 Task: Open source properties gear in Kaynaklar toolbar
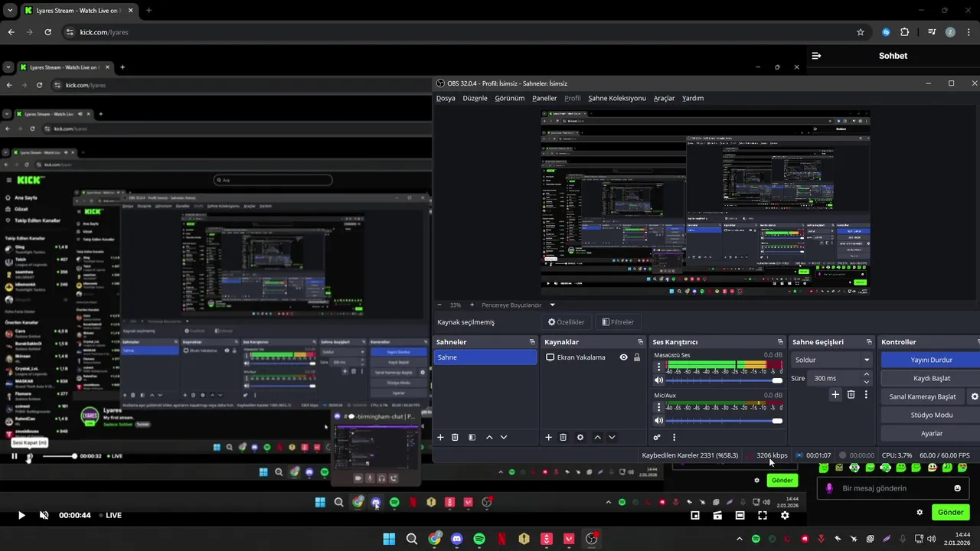click(x=580, y=437)
